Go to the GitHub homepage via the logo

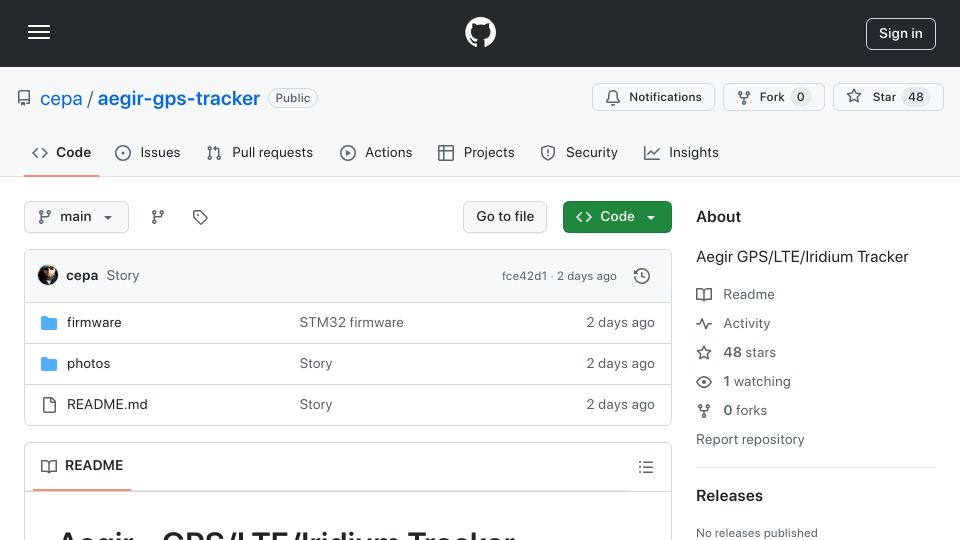coord(480,32)
